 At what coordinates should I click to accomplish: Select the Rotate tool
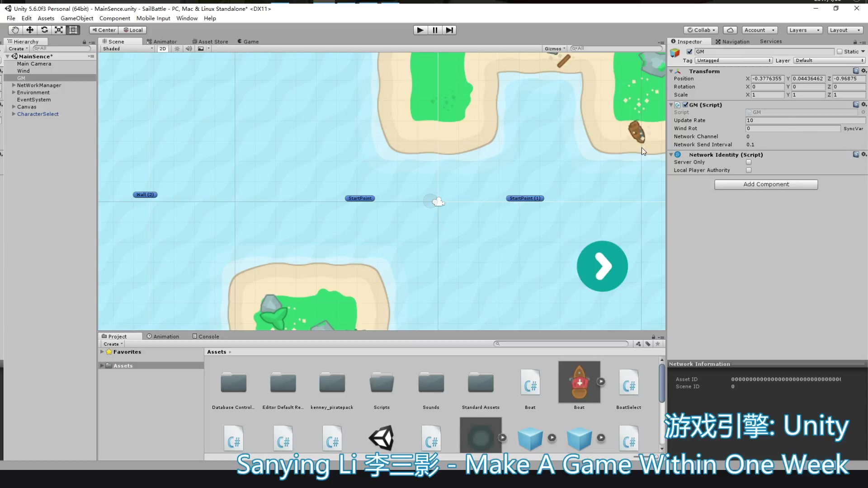click(44, 30)
